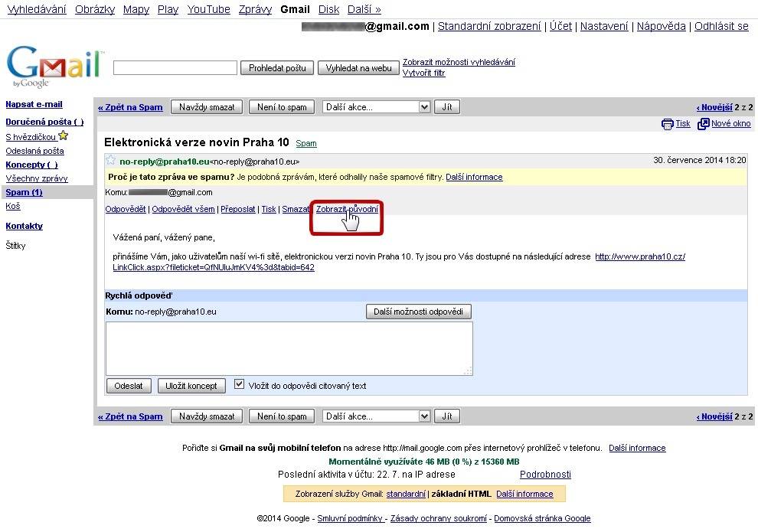Open the top Další akce dropdown
758x532 pixels.
click(376, 107)
